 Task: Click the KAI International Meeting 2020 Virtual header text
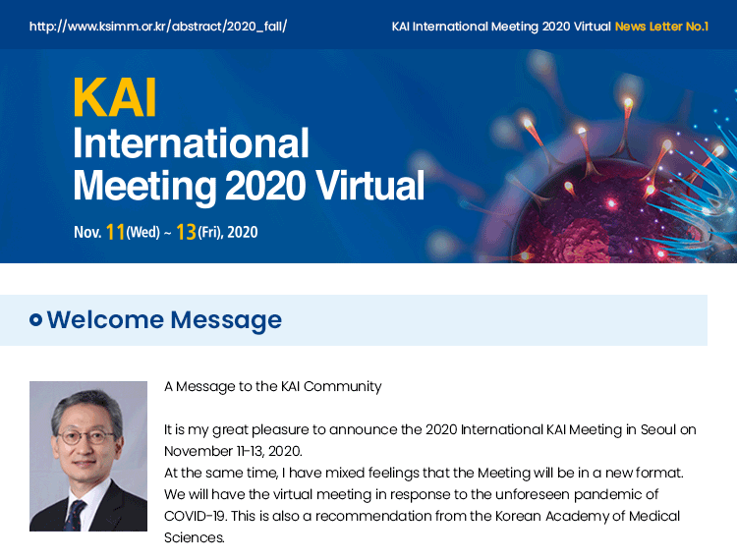click(501, 27)
